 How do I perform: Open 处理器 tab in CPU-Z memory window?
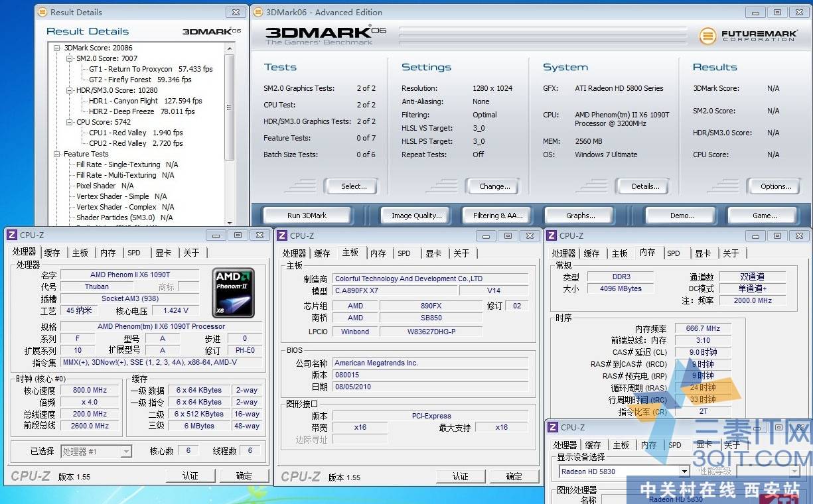[x=564, y=253]
